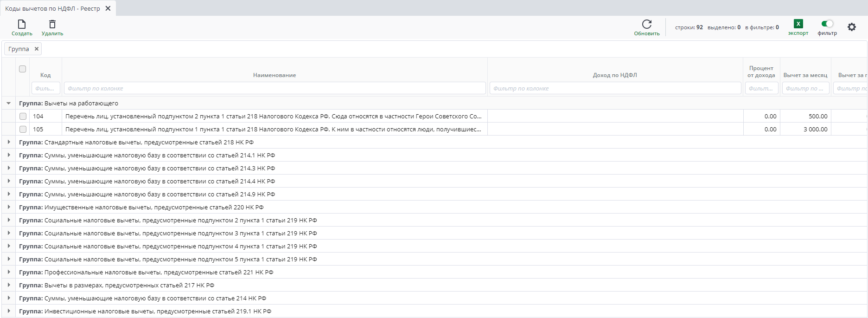Select the Коды вычетов по НДФЛ - Реестр tab
The image size is (868, 318).
tap(52, 8)
